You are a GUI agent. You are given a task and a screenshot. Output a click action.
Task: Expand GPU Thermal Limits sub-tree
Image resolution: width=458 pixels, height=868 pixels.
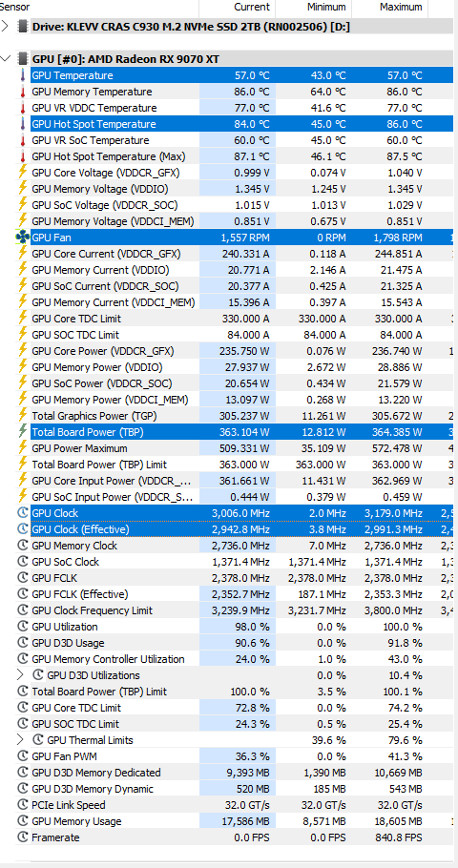20,739
